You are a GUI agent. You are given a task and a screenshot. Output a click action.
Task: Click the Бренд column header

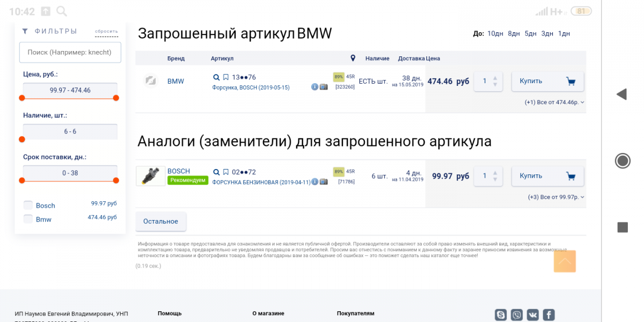pyautogui.click(x=176, y=58)
